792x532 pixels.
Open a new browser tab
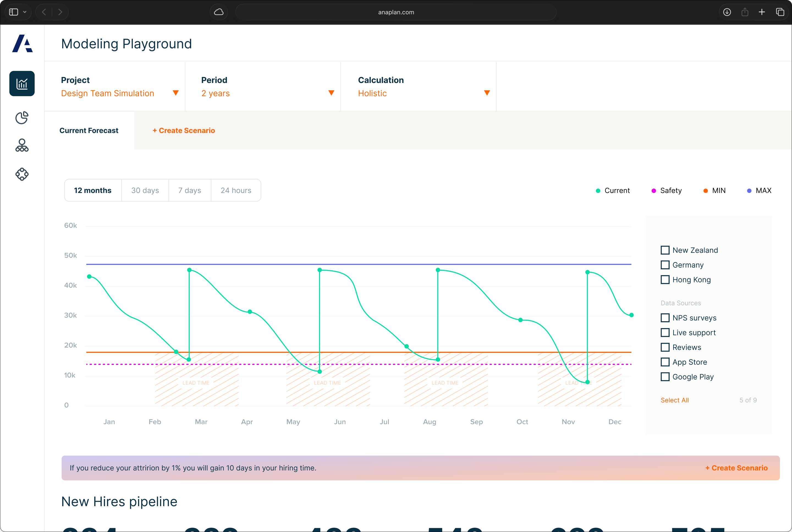(x=762, y=12)
